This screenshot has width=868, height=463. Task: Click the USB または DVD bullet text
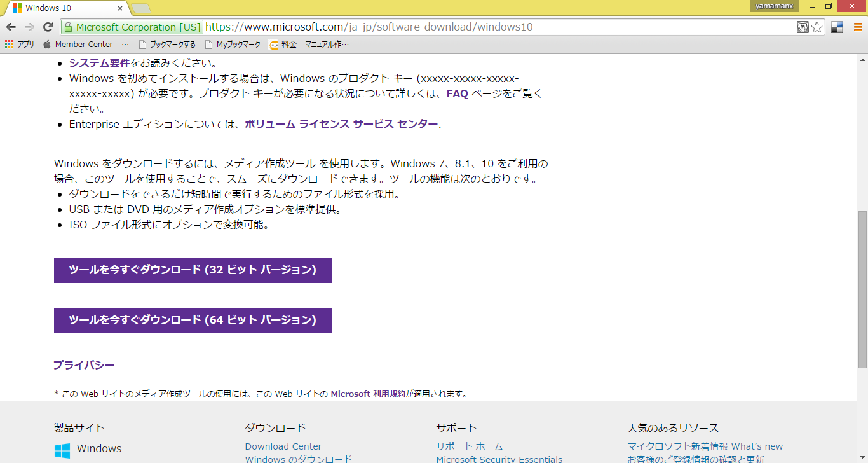(x=205, y=209)
